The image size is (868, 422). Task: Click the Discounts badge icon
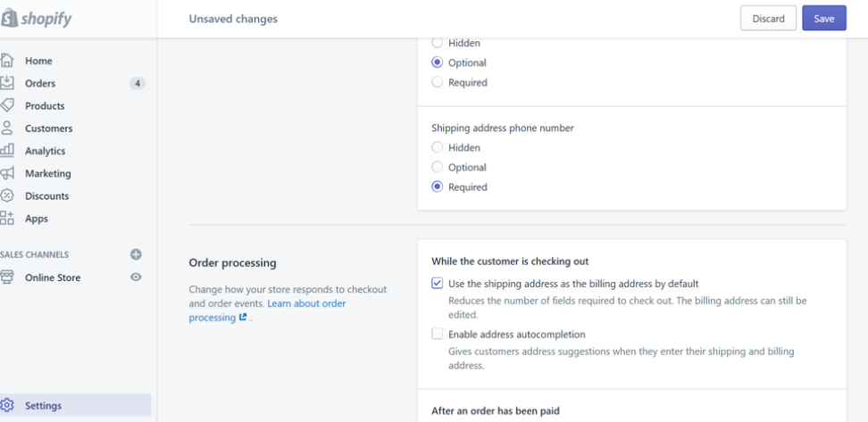[7, 195]
